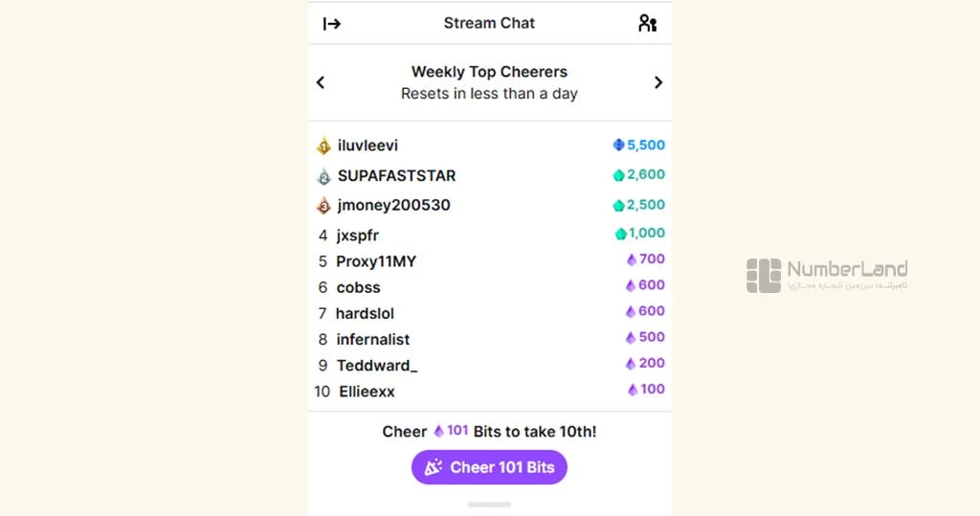Click the purple bit icon next to 700
980x516 pixels.
pos(632,259)
